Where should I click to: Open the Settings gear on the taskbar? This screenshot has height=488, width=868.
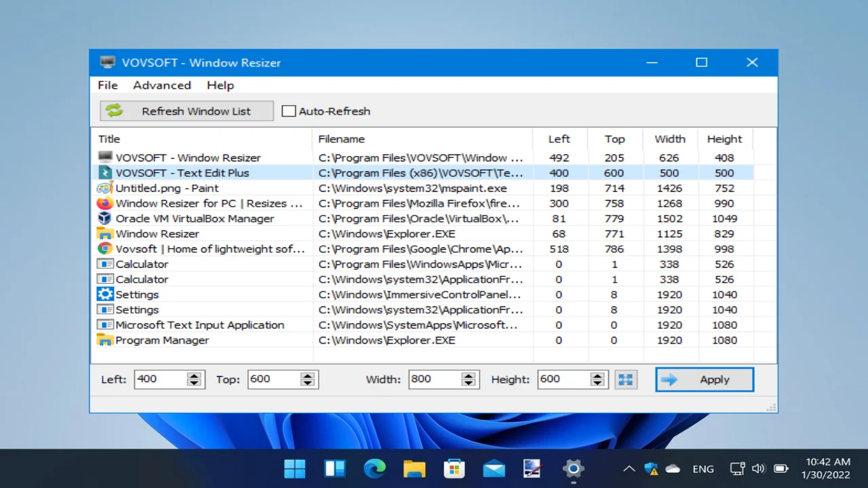tap(574, 468)
